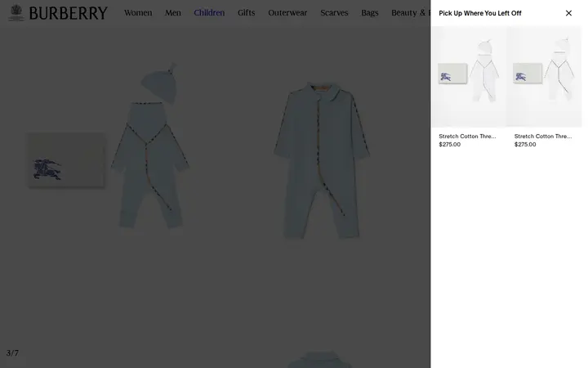Open the Men menu

point(173,13)
